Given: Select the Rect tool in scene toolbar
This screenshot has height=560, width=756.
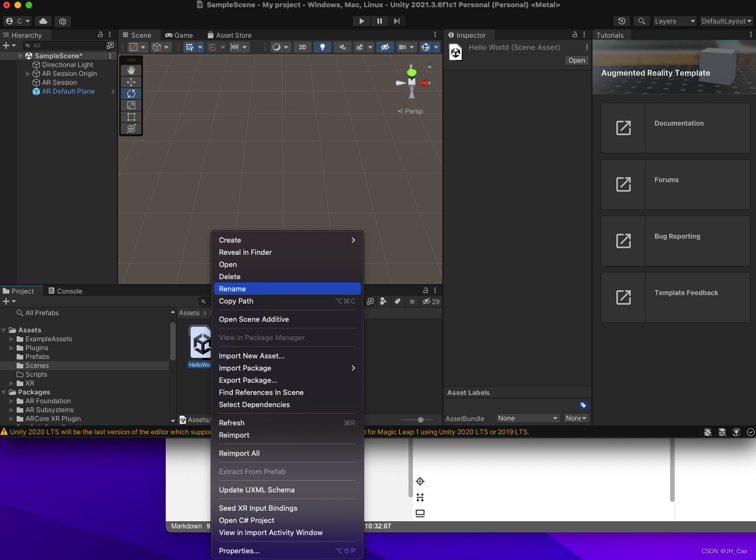Looking at the screenshot, I should pyautogui.click(x=131, y=117).
